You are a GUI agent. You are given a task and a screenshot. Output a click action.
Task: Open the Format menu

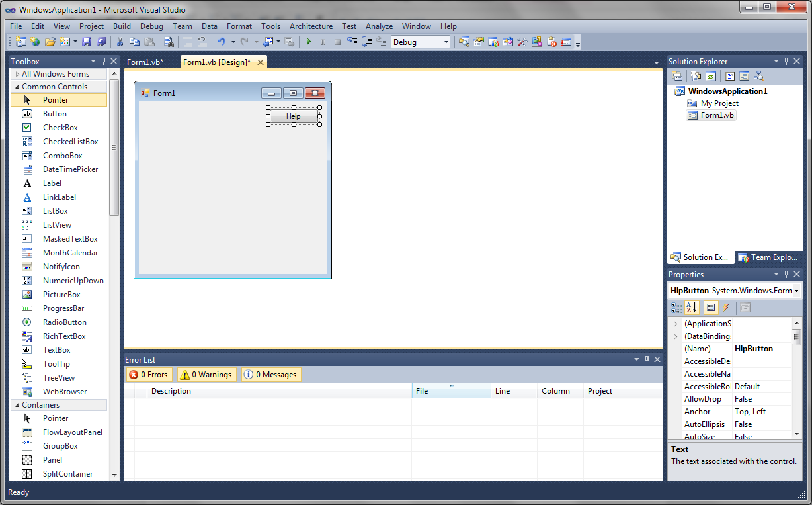(x=239, y=26)
